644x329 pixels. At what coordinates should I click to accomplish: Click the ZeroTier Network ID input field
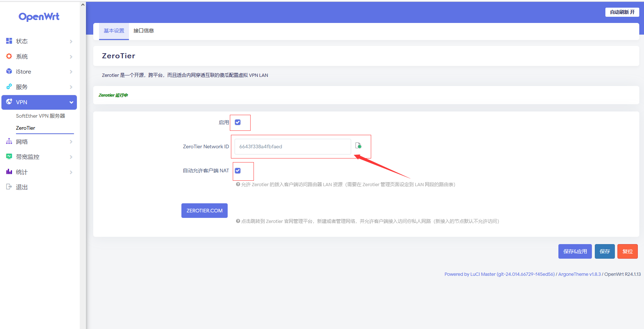292,146
